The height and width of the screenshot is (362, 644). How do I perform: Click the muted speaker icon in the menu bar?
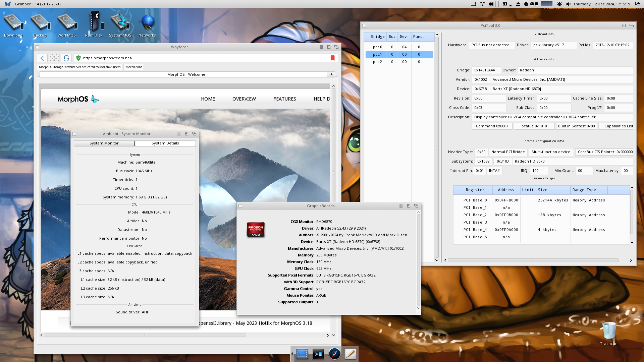pyautogui.click(x=568, y=4)
